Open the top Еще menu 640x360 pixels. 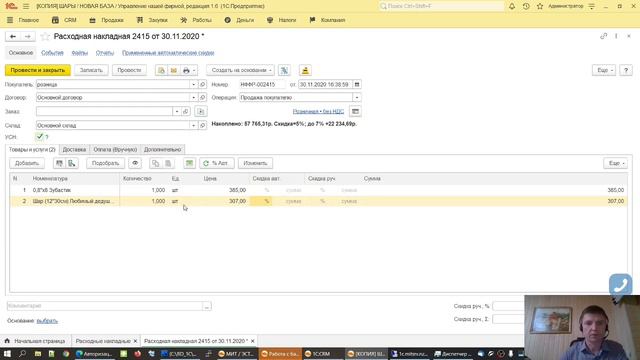pyautogui.click(x=604, y=70)
